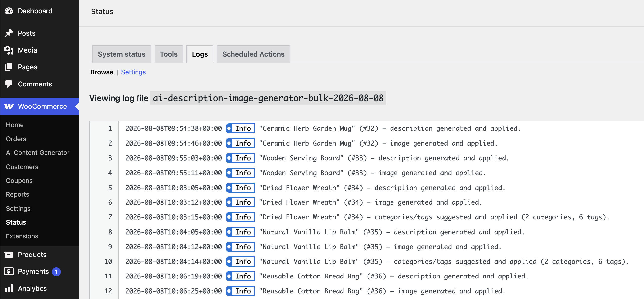Click the Info badge on log line 1
This screenshot has height=299, width=644.
[240, 128]
